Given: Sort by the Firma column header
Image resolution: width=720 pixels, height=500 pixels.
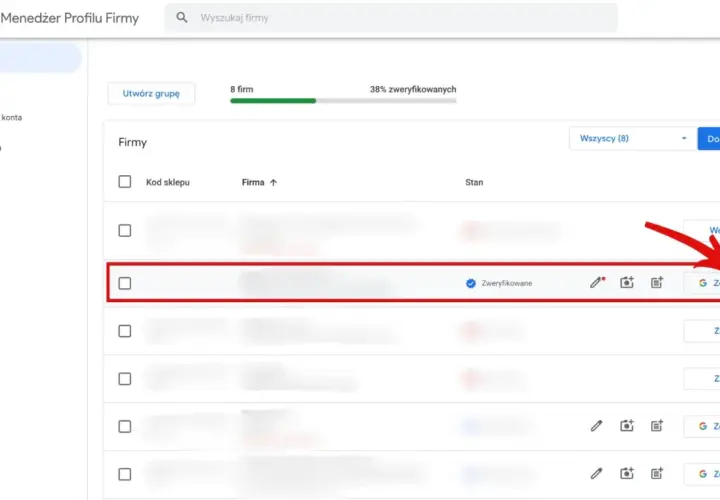Looking at the screenshot, I should click(259, 182).
